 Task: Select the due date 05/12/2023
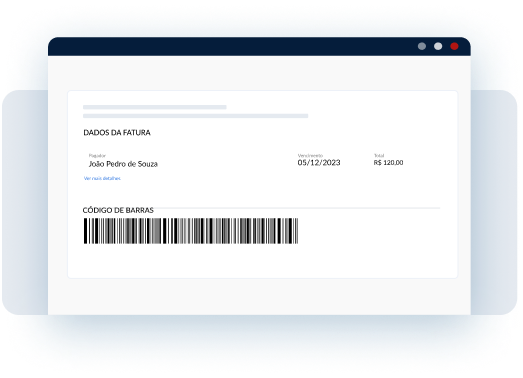tap(319, 162)
